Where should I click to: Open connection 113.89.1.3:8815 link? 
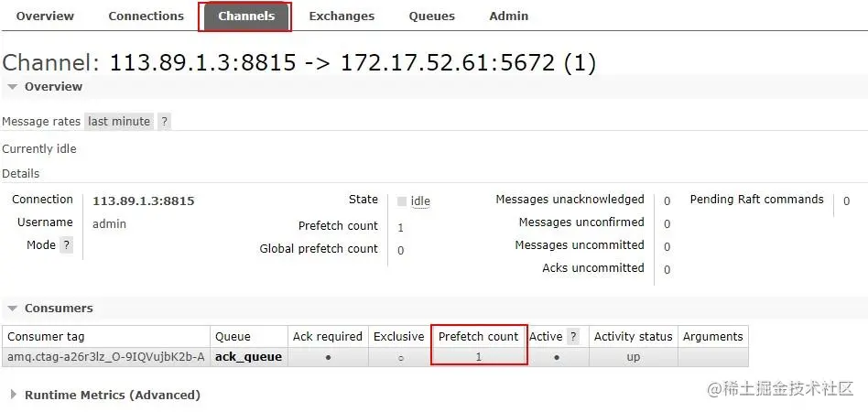pos(144,201)
